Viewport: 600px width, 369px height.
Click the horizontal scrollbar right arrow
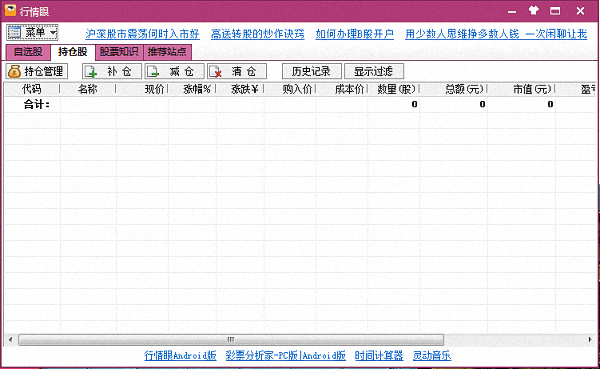tap(590, 340)
